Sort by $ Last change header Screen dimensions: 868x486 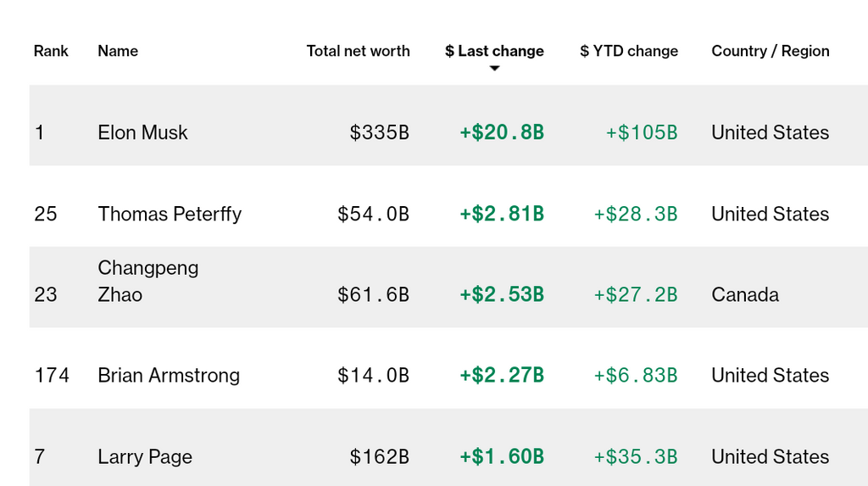click(494, 51)
